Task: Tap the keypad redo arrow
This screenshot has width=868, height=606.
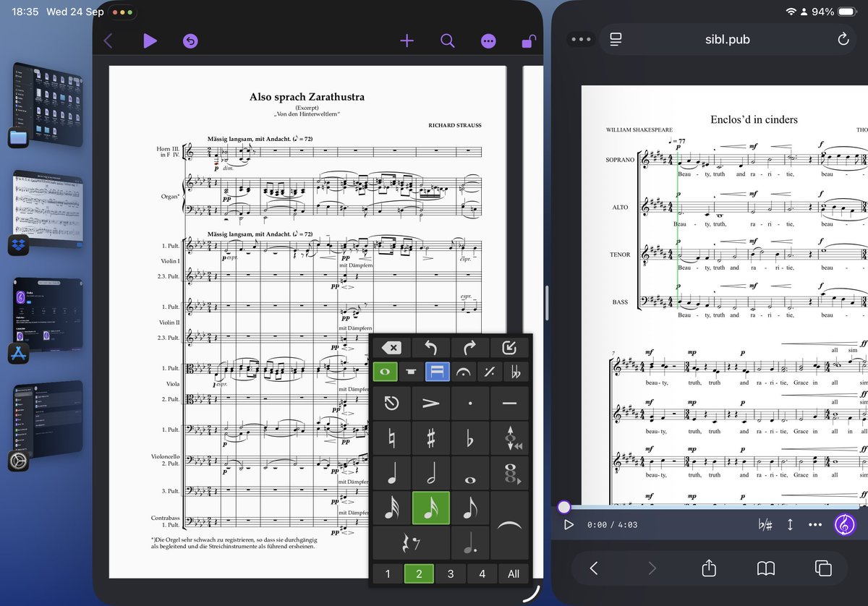Action: [x=469, y=348]
